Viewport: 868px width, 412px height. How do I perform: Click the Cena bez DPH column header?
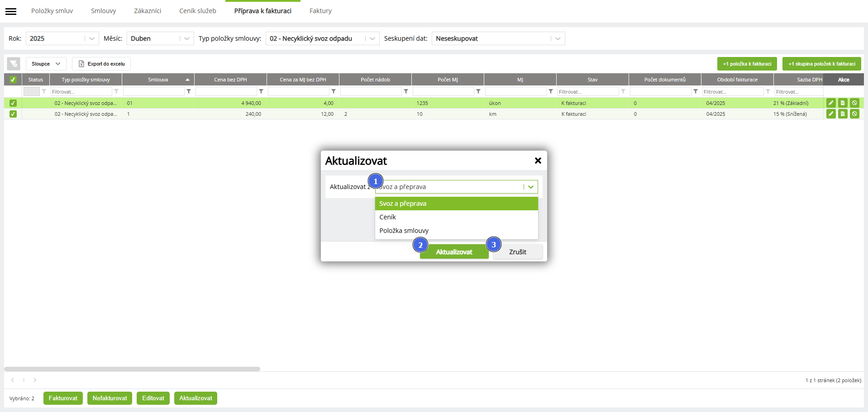(230, 80)
